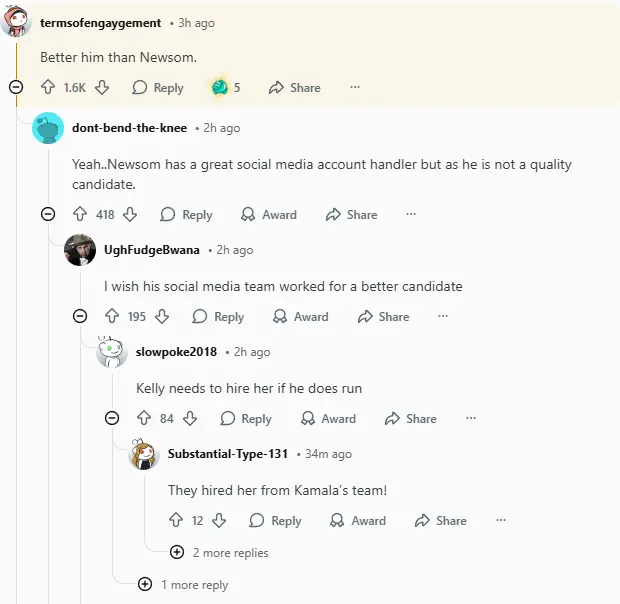Reply to dont-bend-the-knee's comment

(187, 215)
